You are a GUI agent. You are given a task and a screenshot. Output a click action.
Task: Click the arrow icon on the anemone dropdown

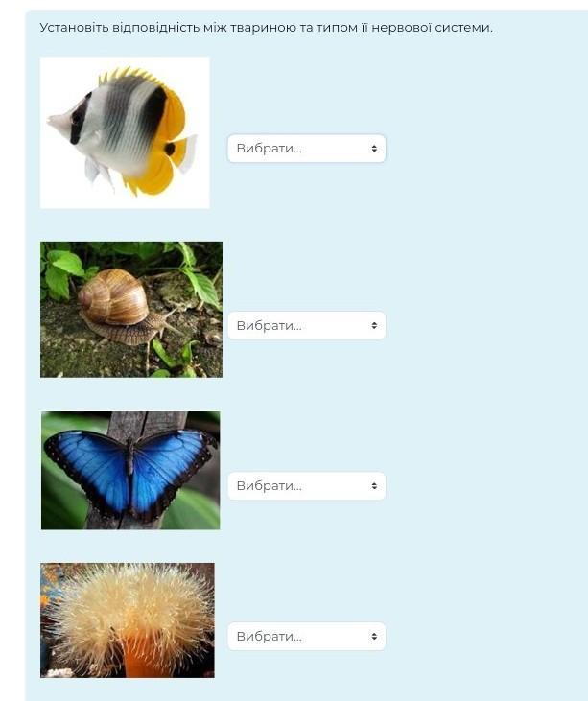click(x=374, y=636)
